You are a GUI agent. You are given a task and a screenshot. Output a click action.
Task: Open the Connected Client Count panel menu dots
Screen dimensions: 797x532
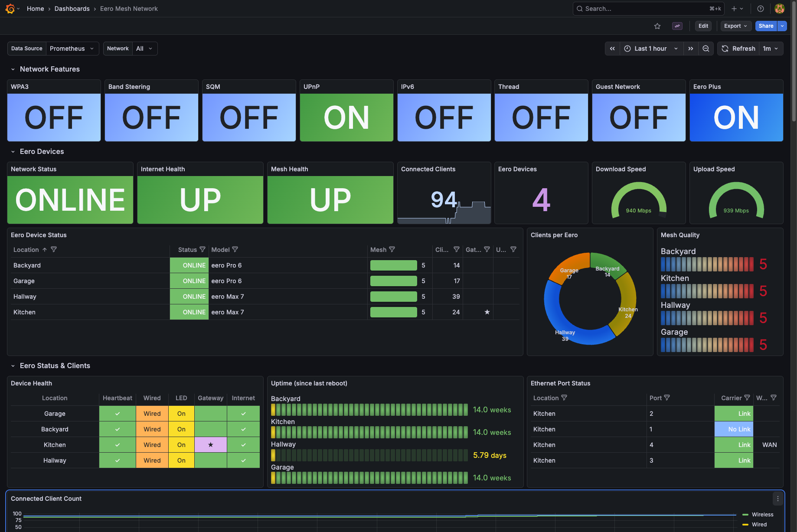click(778, 499)
